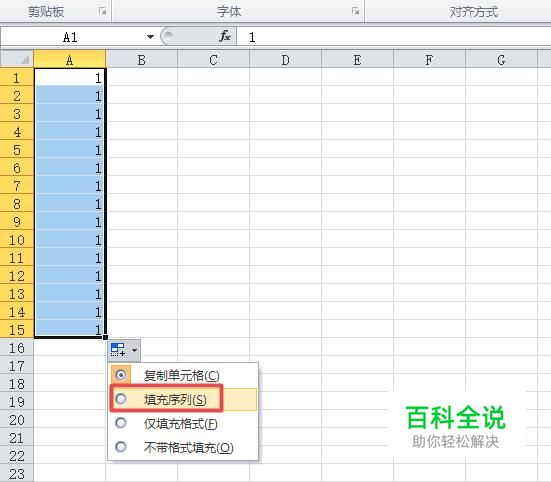
Task: Click empty cell D9
Action: click(285, 222)
